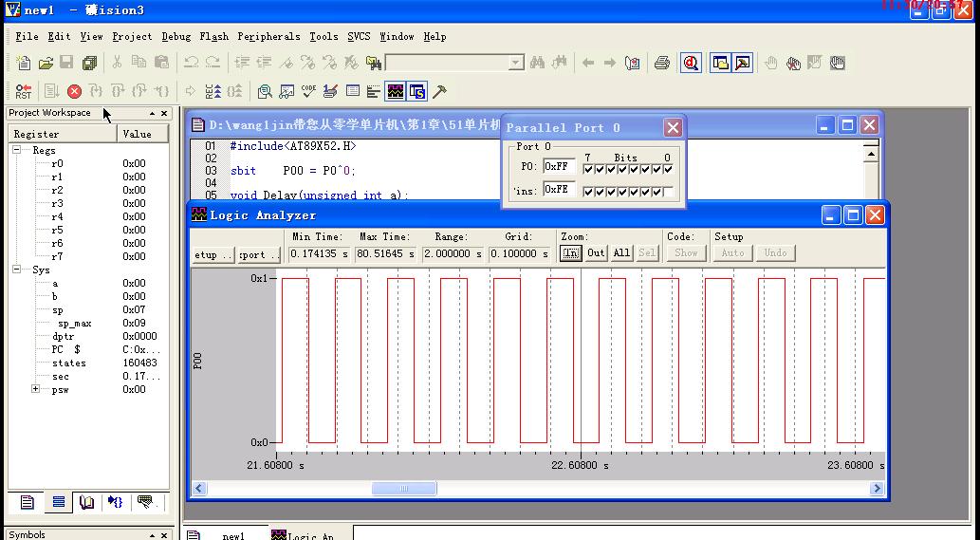Image resolution: width=980 pixels, height=540 pixels.
Task: Toggle P0 bit 7 checkbox
Action: point(587,169)
